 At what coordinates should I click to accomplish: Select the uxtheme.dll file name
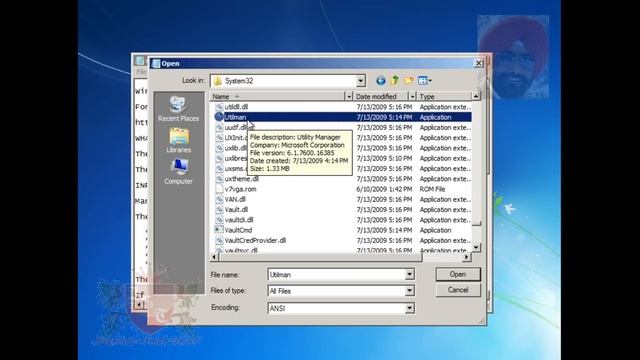pos(242,179)
